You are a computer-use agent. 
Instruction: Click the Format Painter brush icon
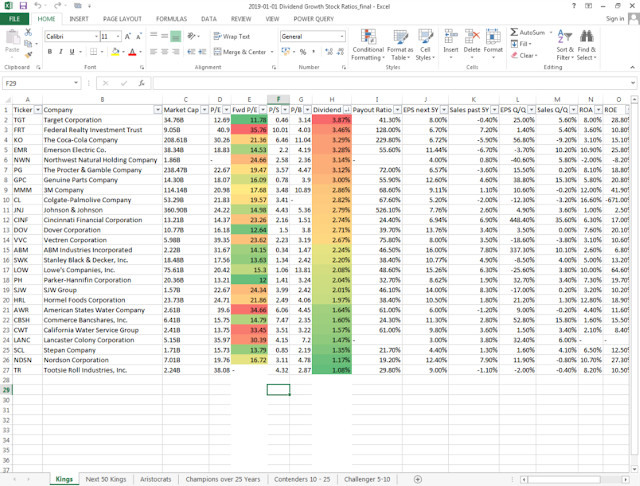[x=28, y=55]
